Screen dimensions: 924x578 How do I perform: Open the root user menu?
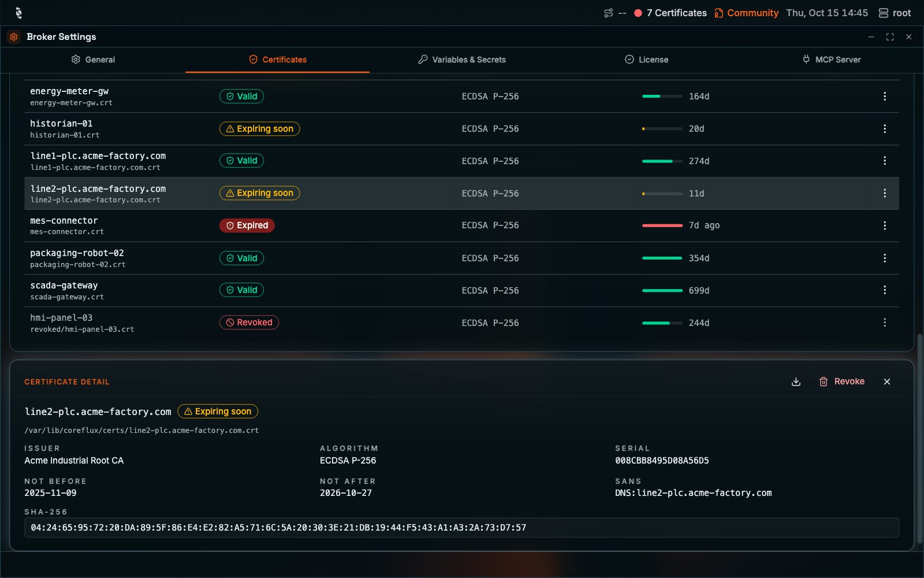(x=895, y=13)
